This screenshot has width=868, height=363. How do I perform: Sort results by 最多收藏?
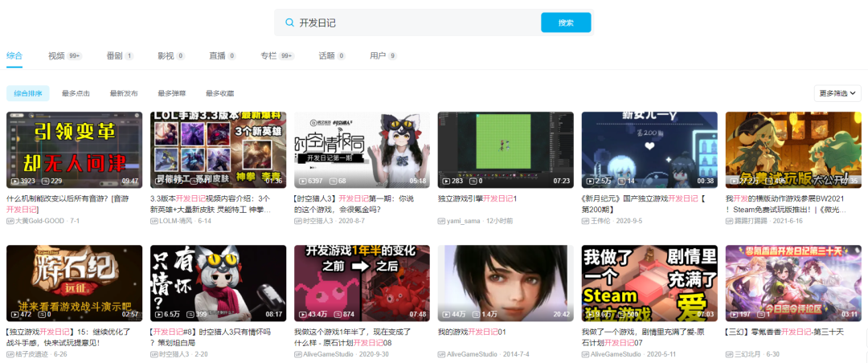(219, 93)
